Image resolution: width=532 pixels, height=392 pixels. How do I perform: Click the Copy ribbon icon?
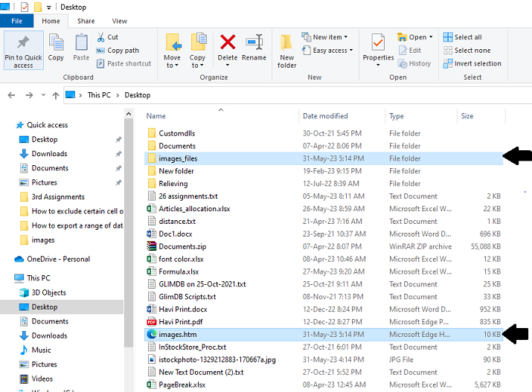tap(56, 42)
